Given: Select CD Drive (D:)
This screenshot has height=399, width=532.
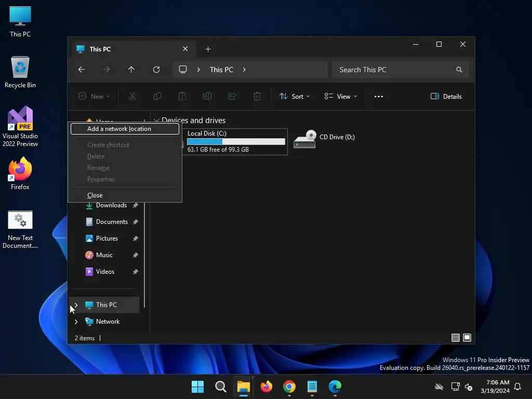Looking at the screenshot, I should [x=324, y=139].
